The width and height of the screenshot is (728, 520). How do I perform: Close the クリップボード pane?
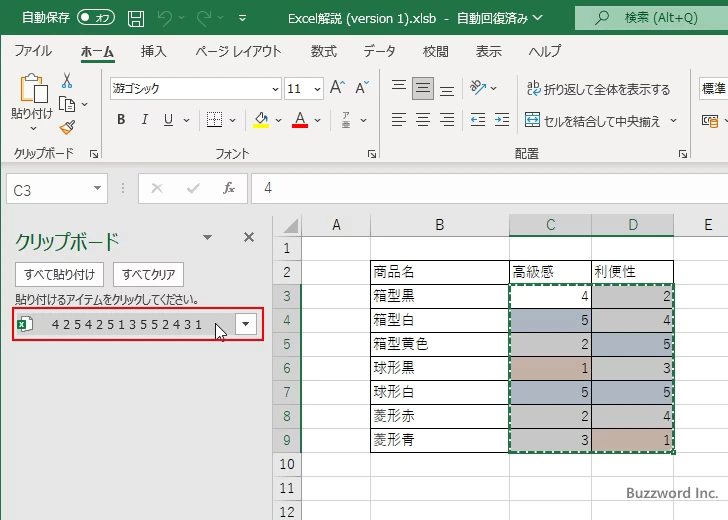tap(249, 237)
